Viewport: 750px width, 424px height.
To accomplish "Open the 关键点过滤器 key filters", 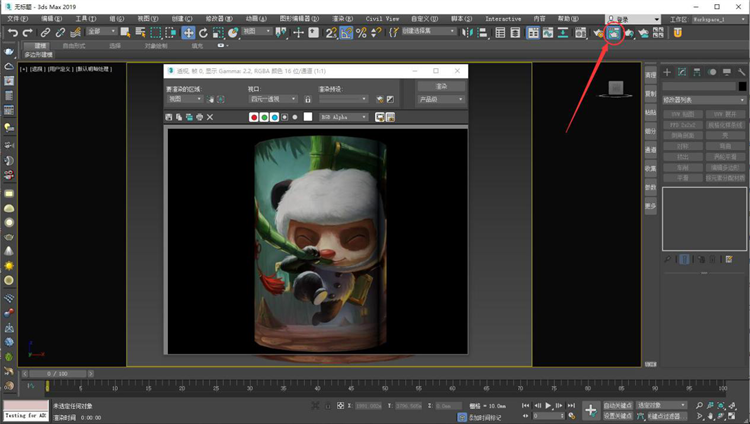I will [667, 416].
